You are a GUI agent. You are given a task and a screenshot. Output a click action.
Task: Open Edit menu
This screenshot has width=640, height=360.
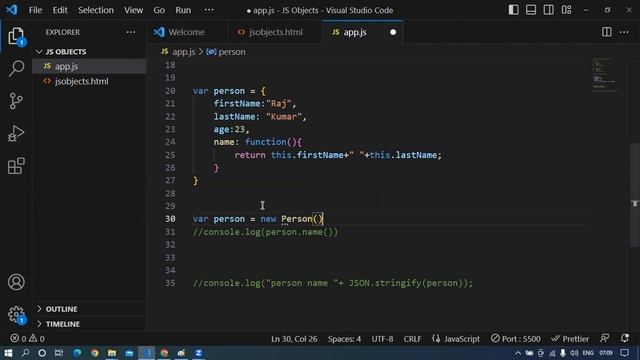[60, 10]
